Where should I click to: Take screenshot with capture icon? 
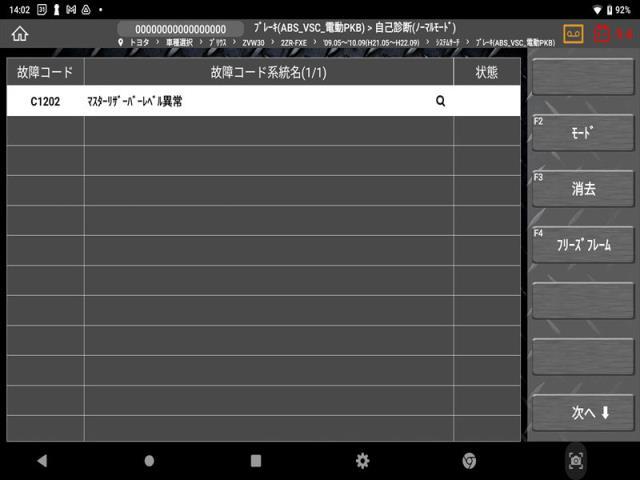(x=576, y=461)
